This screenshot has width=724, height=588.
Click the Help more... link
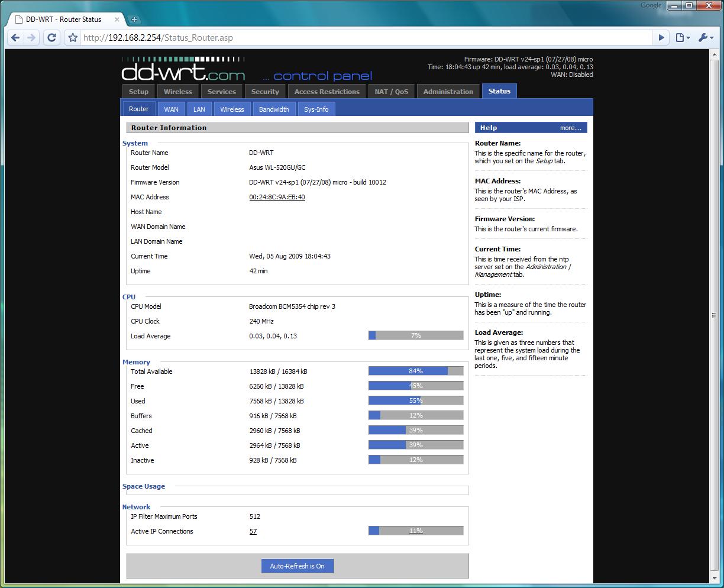571,128
